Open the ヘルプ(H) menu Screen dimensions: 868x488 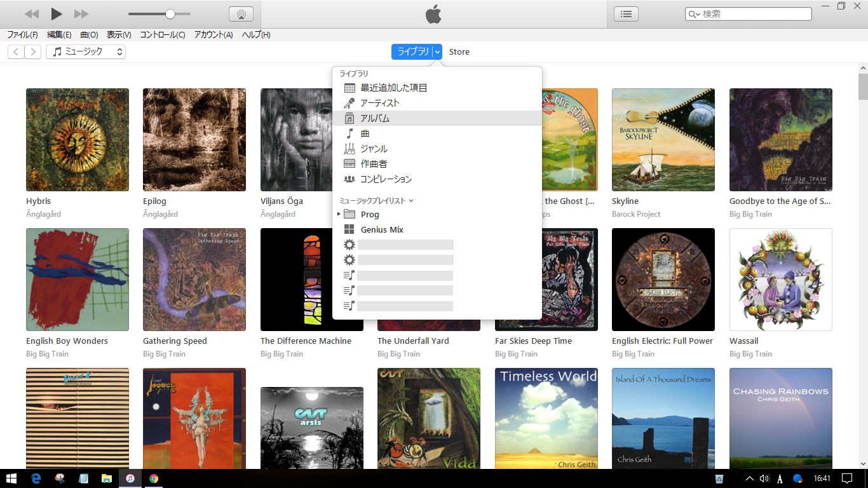256,35
